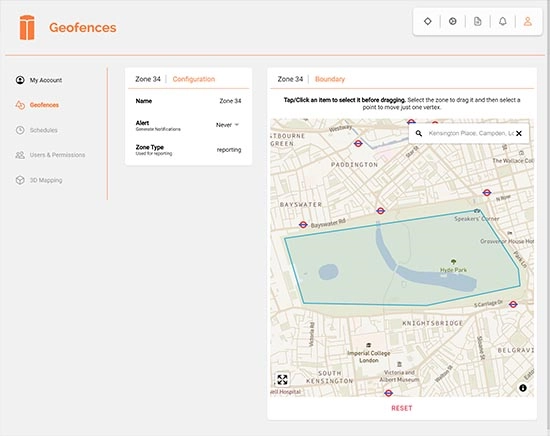
Task: Click the Victoria and Albert Museum icon
Action: tap(399, 364)
